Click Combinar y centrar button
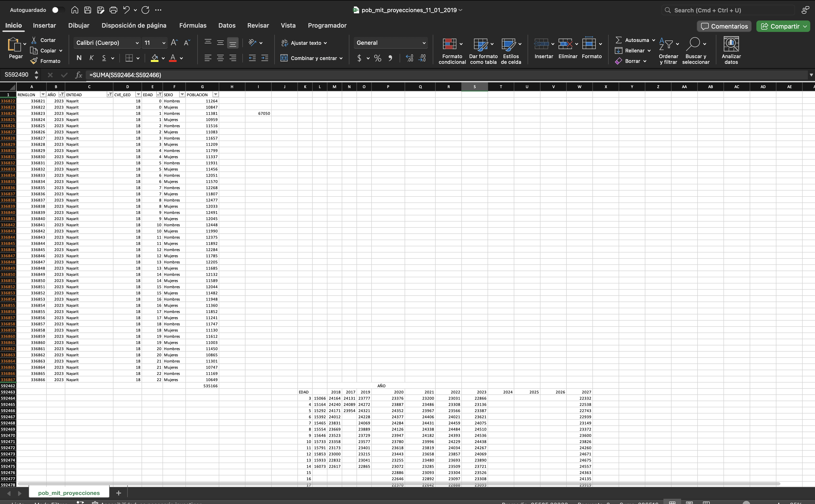Screen dimensions: 815x504 pos(311,58)
